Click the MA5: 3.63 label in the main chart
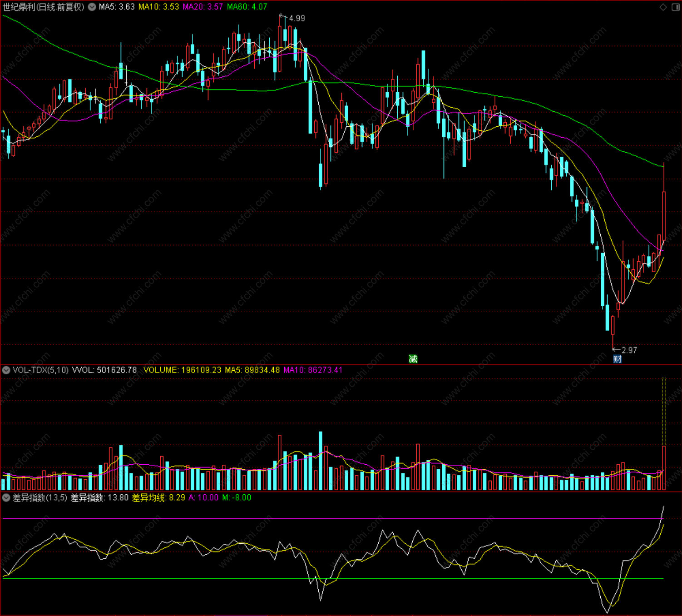Screen dimensions: 682x616 pyautogui.click(x=117, y=7)
